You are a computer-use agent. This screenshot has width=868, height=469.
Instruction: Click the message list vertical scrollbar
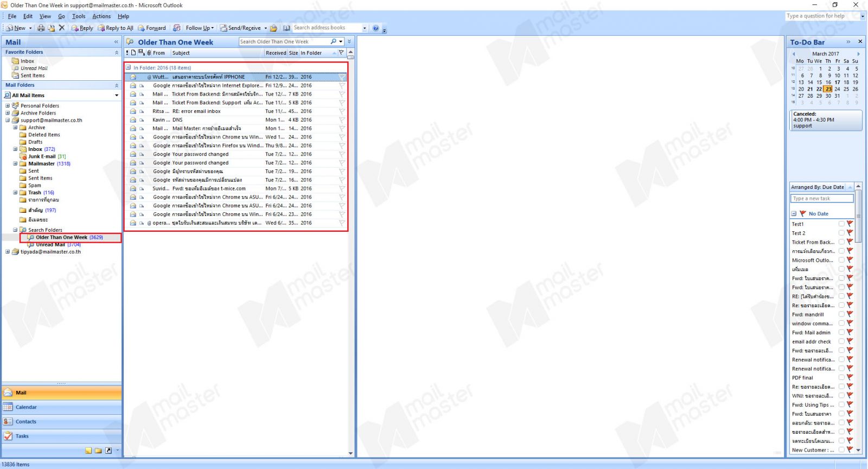point(350,252)
